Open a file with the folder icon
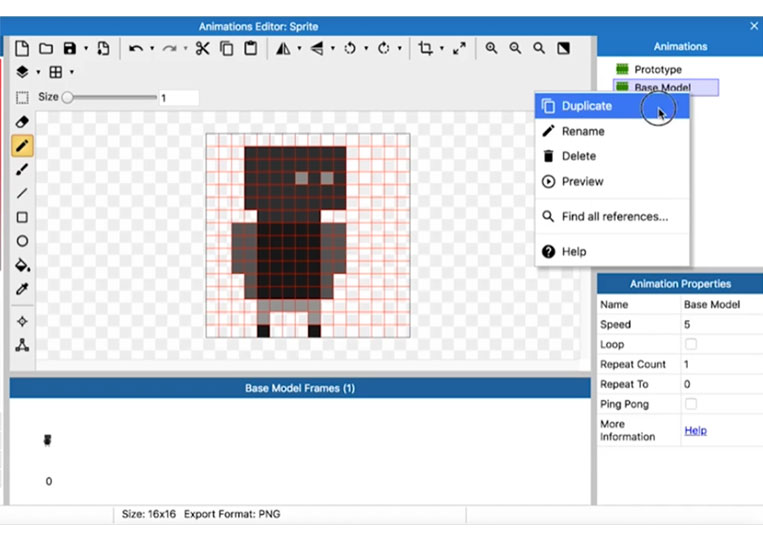This screenshot has height=541, width=763. click(x=46, y=48)
